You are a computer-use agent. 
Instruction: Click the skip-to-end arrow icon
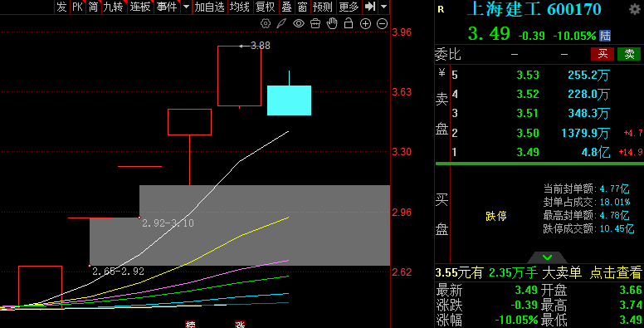pyautogui.click(x=370, y=7)
